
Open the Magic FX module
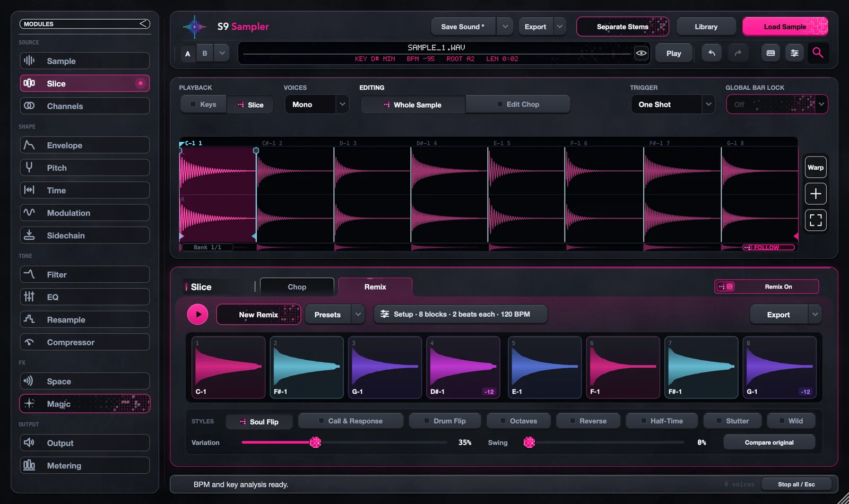pos(85,404)
